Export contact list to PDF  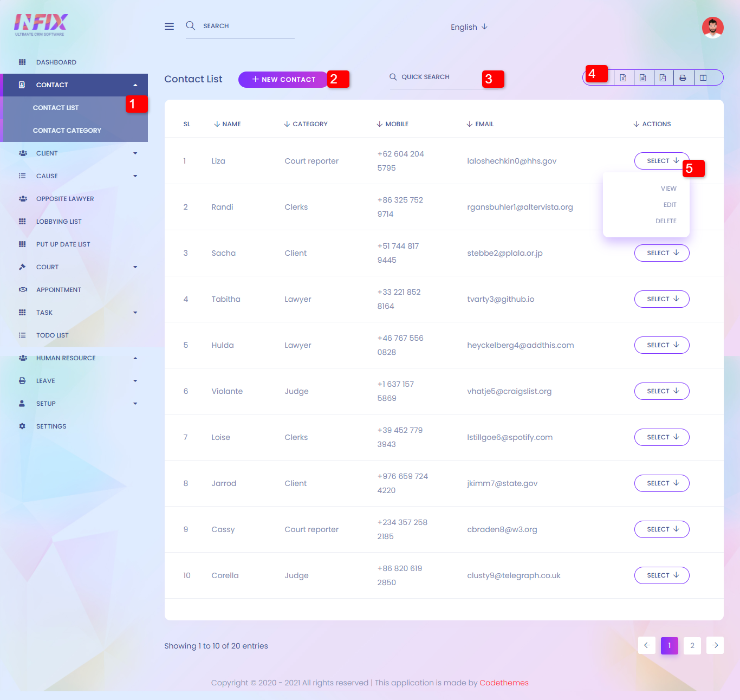click(663, 78)
